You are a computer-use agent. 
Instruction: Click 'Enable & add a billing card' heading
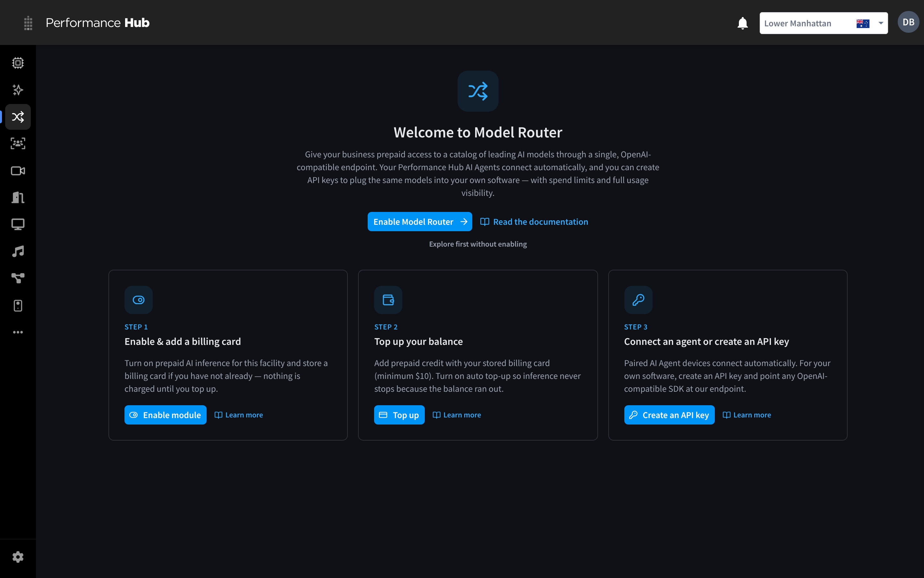click(x=183, y=341)
